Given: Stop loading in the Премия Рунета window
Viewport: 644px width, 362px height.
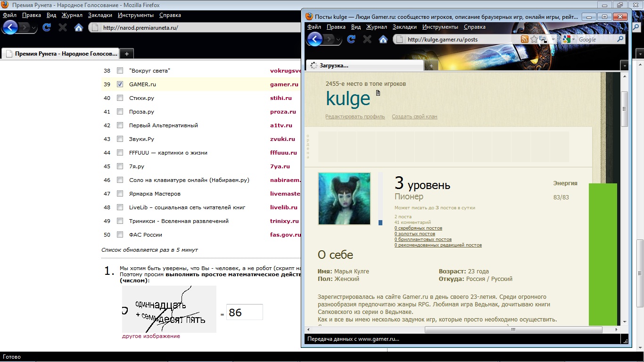Looking at the screenshot, I should click(62, 27).
